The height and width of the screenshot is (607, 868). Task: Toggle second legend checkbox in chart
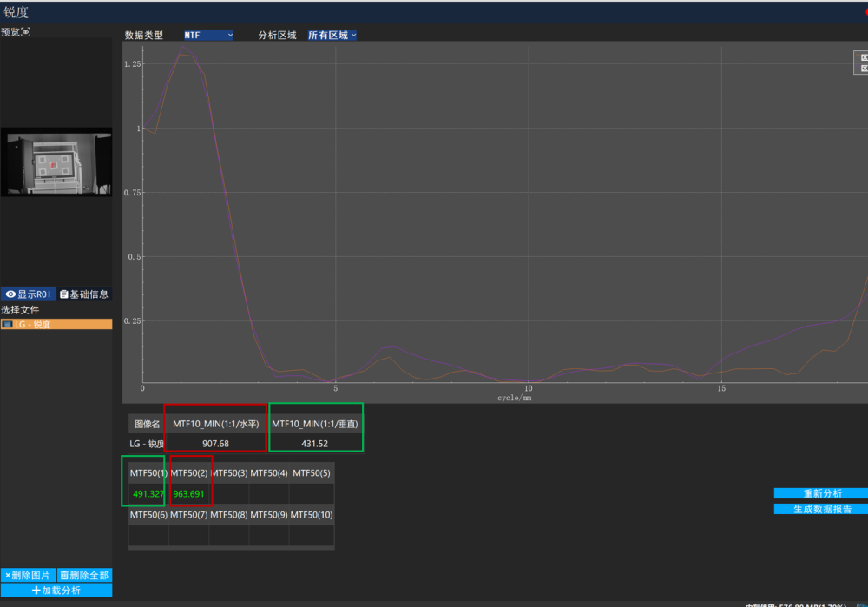click(x=864, y=68)
